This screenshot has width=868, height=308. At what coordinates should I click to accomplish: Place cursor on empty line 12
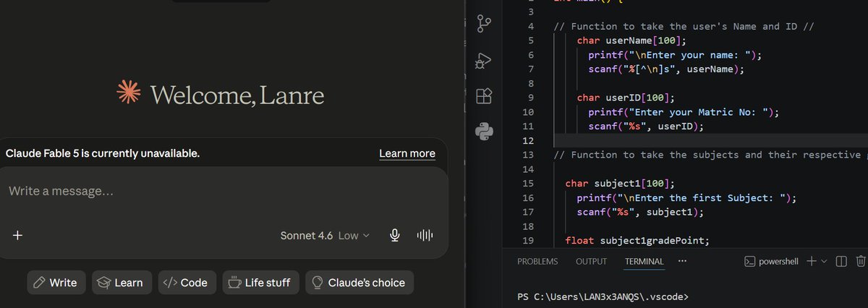click(x=710, y=140)
